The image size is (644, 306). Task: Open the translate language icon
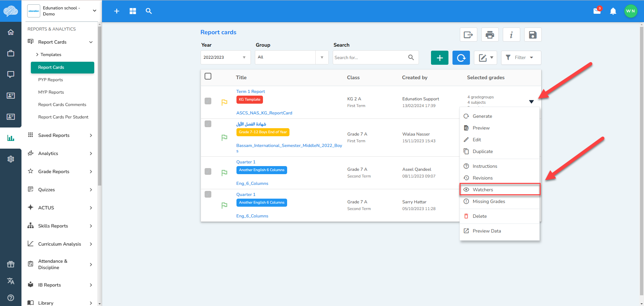[11, 281]
